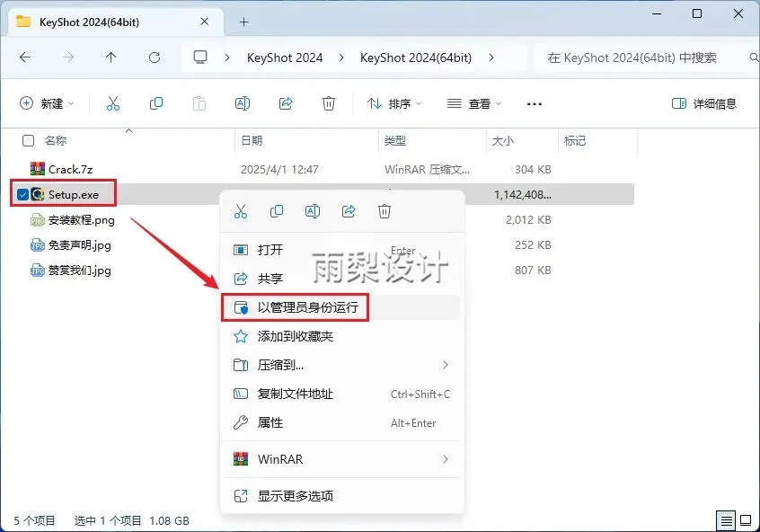Select 添加到收藏夹 in the context menu

(340, 336)
